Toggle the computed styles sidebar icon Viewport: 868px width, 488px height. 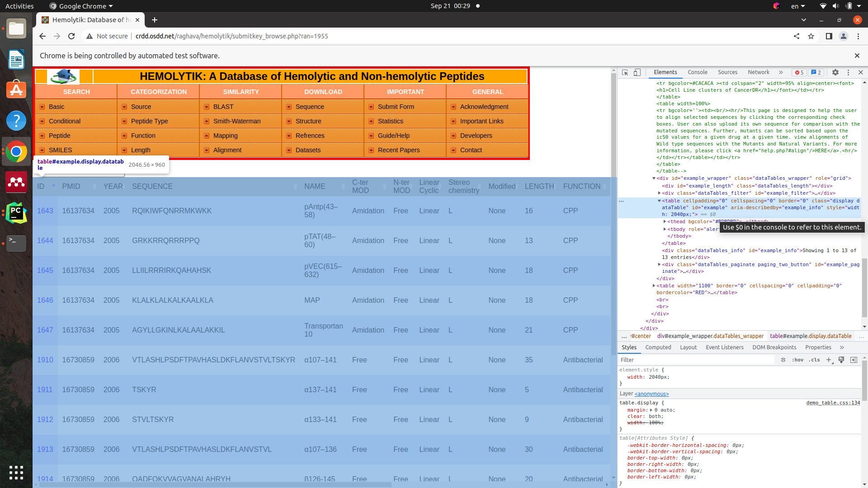(x=854, y=360)
